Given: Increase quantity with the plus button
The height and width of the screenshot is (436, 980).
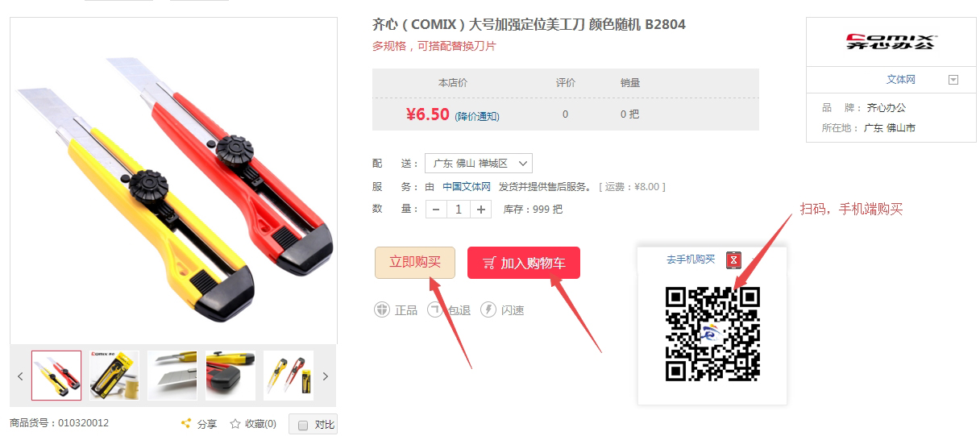Looking at the screenshot, I should coord(481,210).
